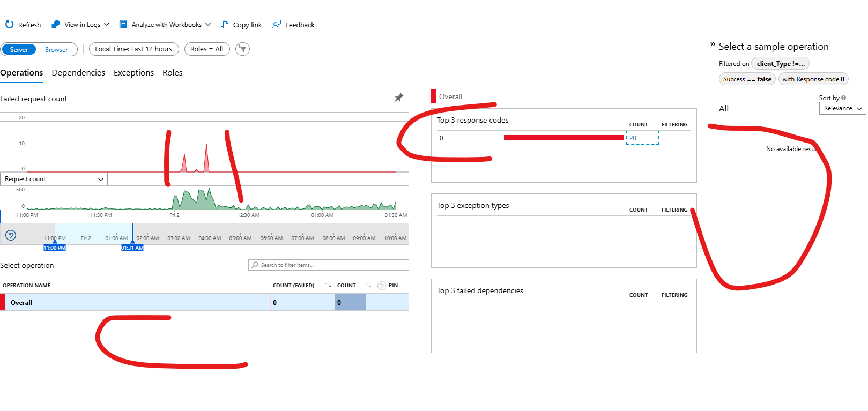Expand Analyze with Workbooks dropdown arrow
This screenshot has width=868, height=411.
tap(208, 24)
